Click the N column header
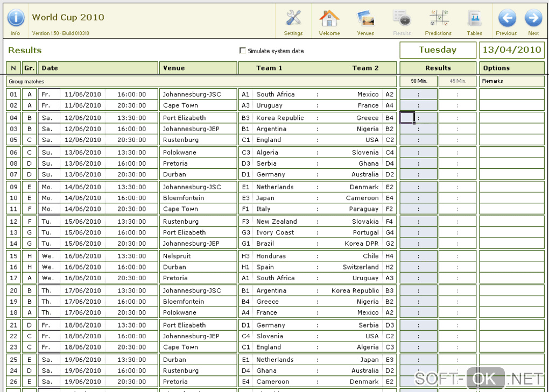Viewport: 549px width, 392px height. [x=13, y=68]
